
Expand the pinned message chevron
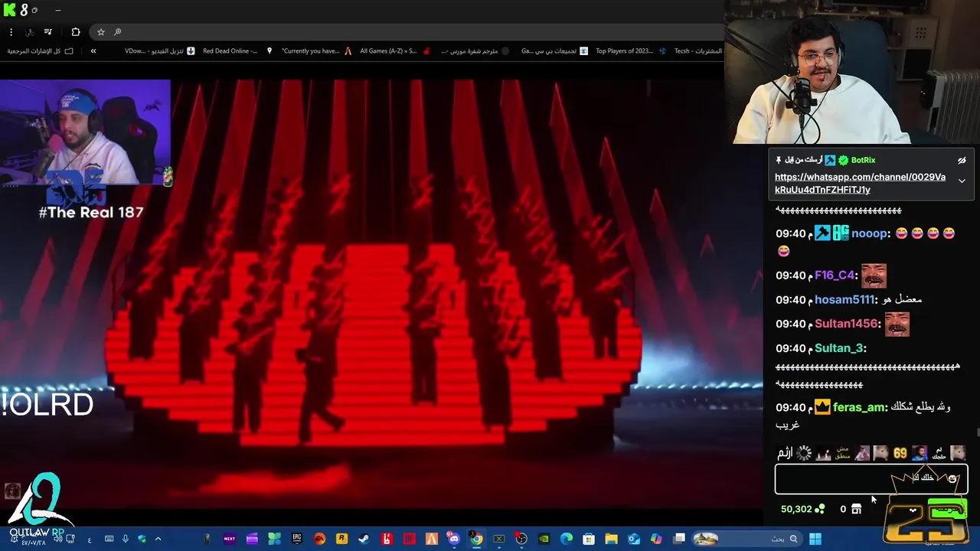click(962, 181)
